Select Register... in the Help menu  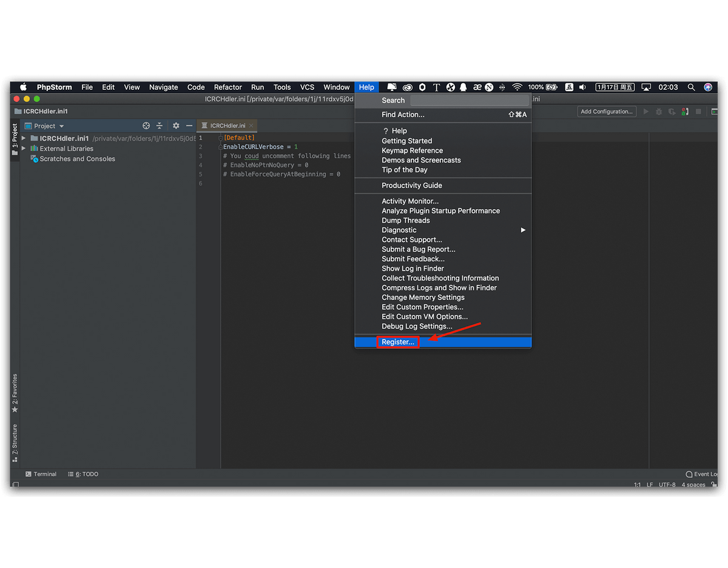(443, 342)
